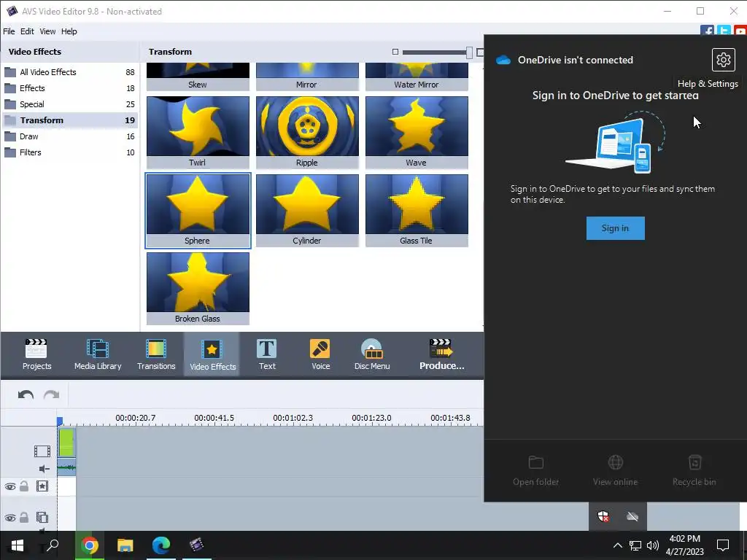Select the Video Effects toolbar button
Screen dimensions: 747x560
coord(212,355)
